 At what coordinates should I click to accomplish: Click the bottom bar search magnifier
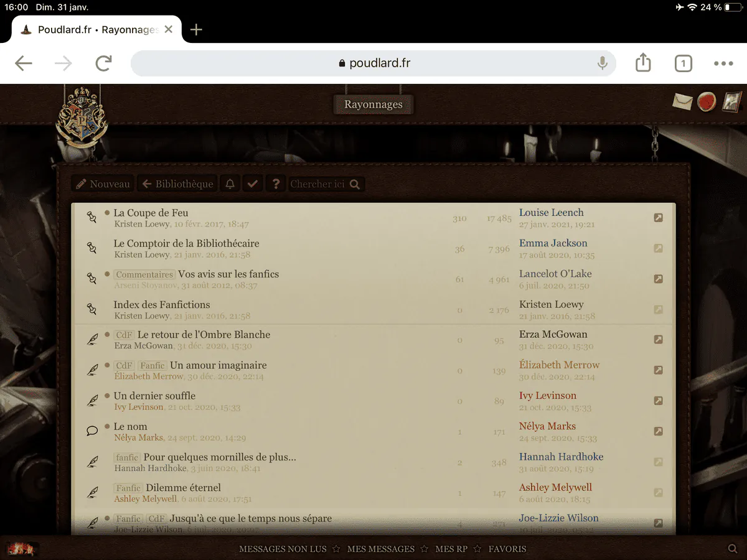pos(733,549)
